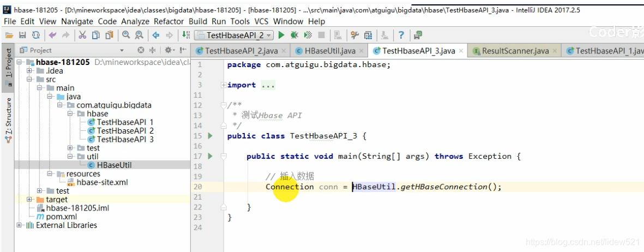Open the Analyze menu
The width and height of the screenshot is (644, 252).
click(x=135, y=21)
